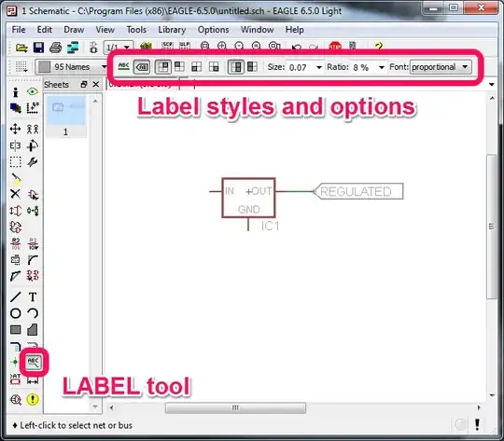Select the Value tool
This screenshot has height=441, width=504.
(x=33, y=243)
